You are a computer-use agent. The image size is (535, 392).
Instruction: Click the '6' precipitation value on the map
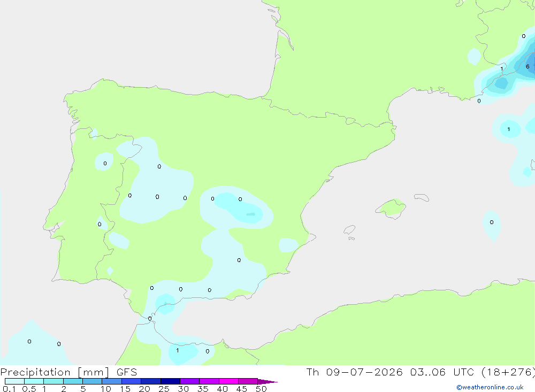(528, 66)
